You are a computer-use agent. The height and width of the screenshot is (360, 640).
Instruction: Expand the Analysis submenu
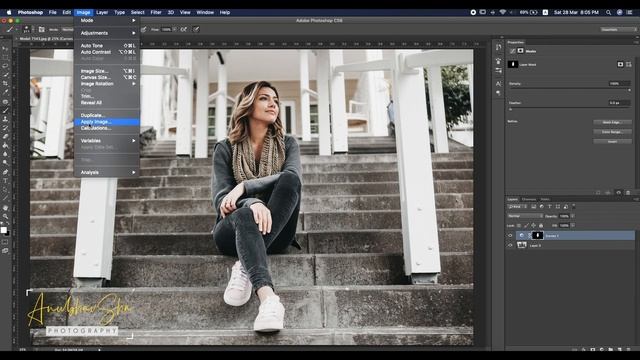coord(107,172)
